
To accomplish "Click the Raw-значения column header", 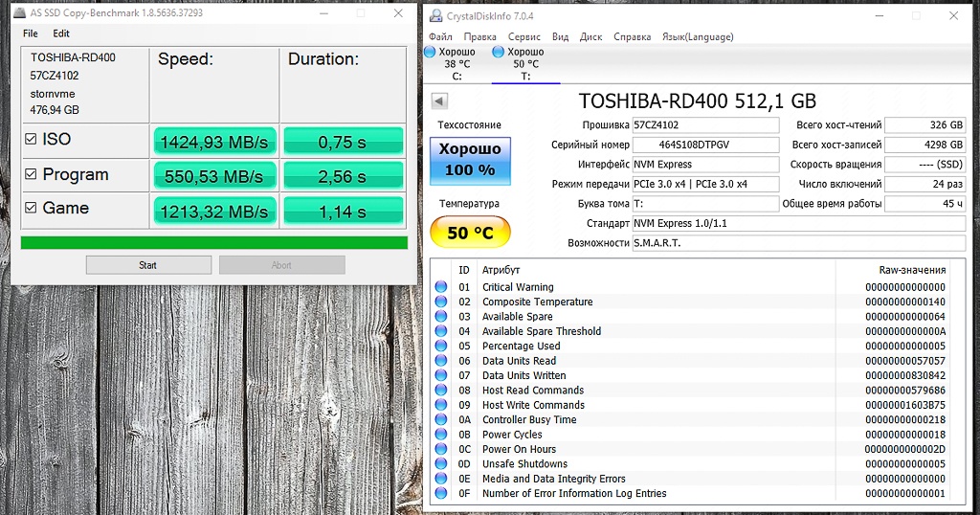I will point(912,270).
